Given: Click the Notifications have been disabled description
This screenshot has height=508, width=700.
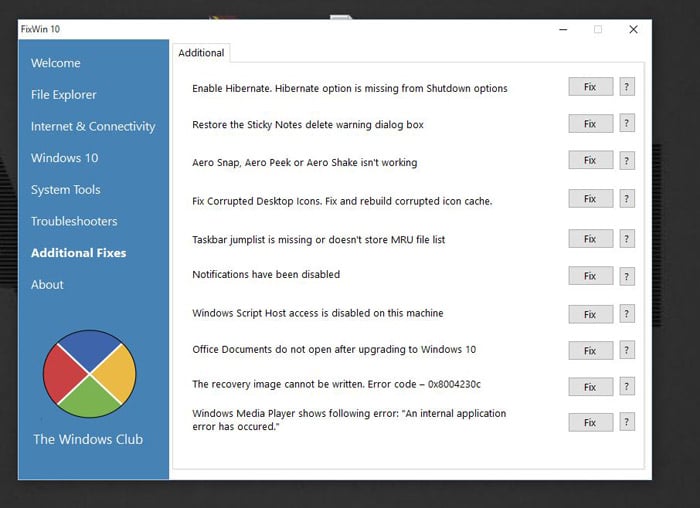Looking at the screenshot, I should (266, 274).
